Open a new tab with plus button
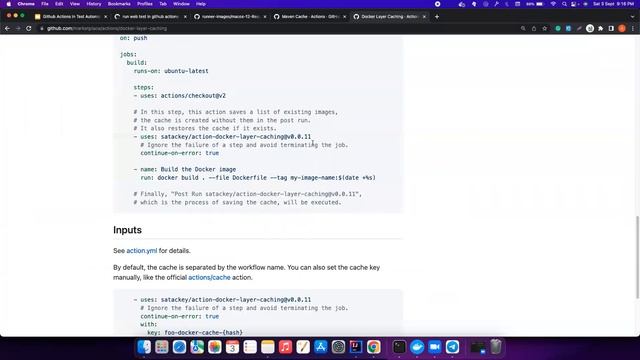 [x=437, y=17]
